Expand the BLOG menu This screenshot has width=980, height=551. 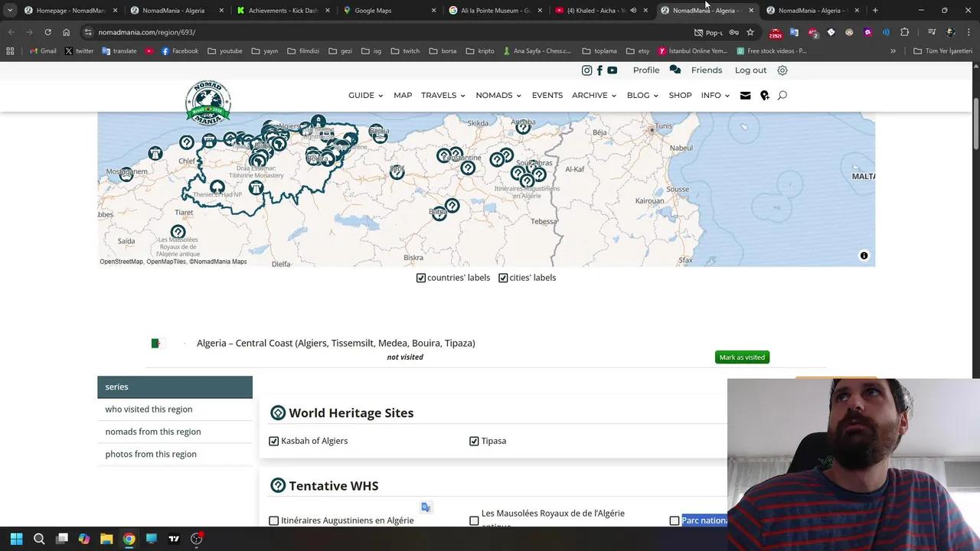(x=642, y=96)
